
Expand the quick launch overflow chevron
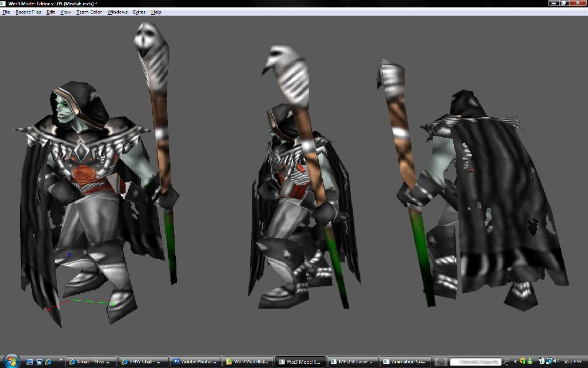pyautogui.click(x=61, y=360)
